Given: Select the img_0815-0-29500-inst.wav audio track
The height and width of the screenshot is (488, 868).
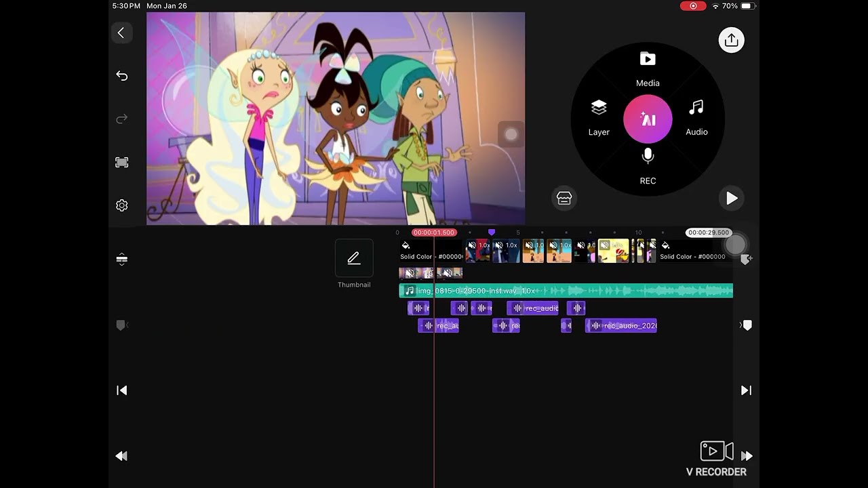Looking at the screenshot, I should 566,291.
